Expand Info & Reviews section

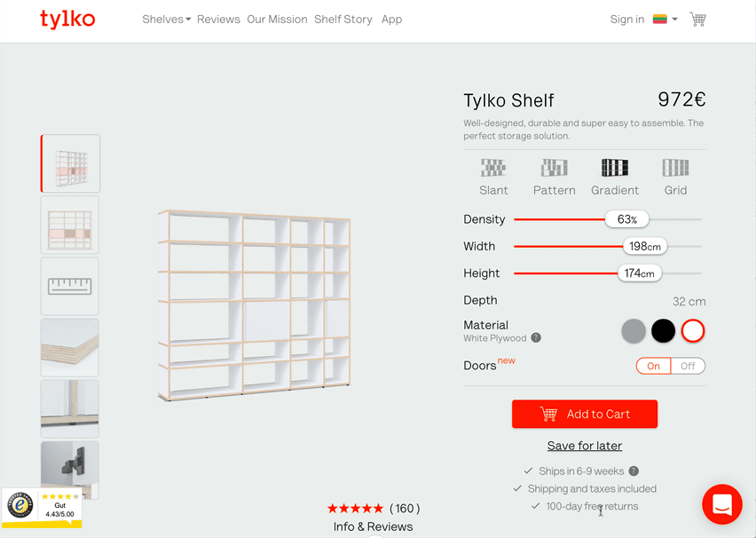373,526
